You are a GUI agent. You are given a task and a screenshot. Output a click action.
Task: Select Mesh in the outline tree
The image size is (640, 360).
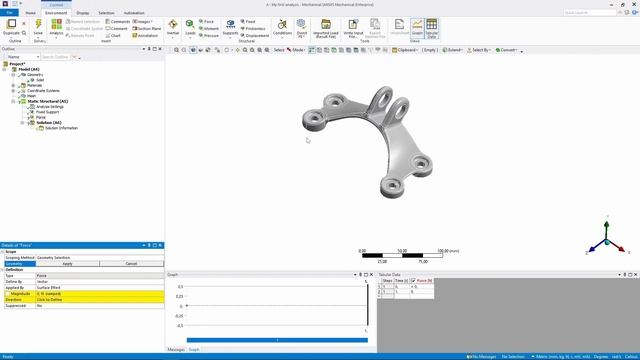tap(31, 96)
